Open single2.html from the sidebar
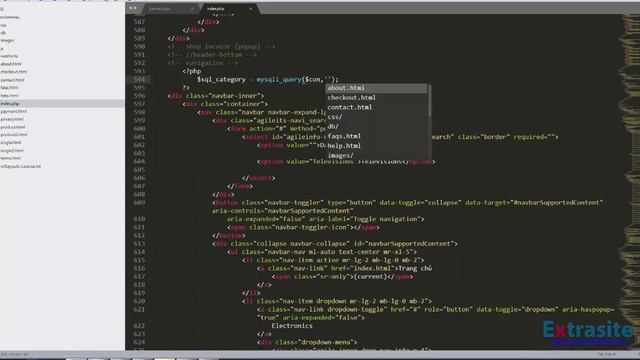Image resolution: width=640 pixels, height=360 pixels. pos(12,151)
